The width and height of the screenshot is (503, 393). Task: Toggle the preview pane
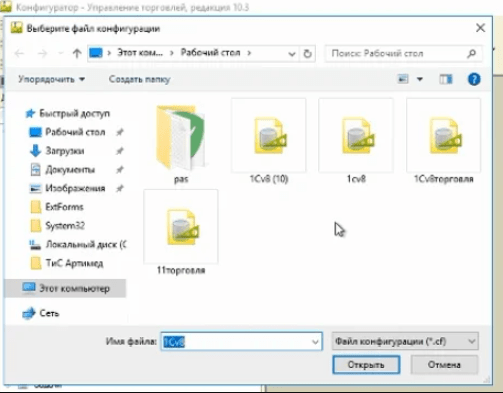click(446, 79)
